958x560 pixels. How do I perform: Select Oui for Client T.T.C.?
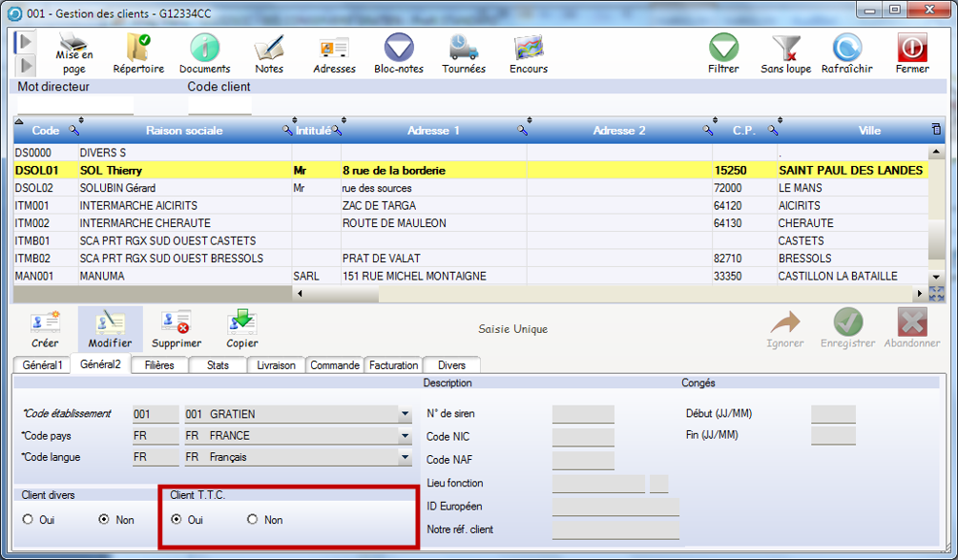click(x=176, y=520)
